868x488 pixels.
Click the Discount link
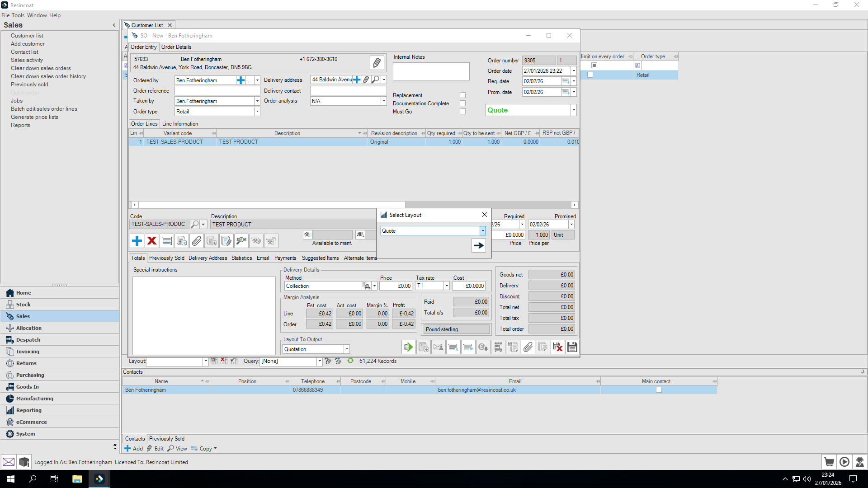(x=509, y=296)
